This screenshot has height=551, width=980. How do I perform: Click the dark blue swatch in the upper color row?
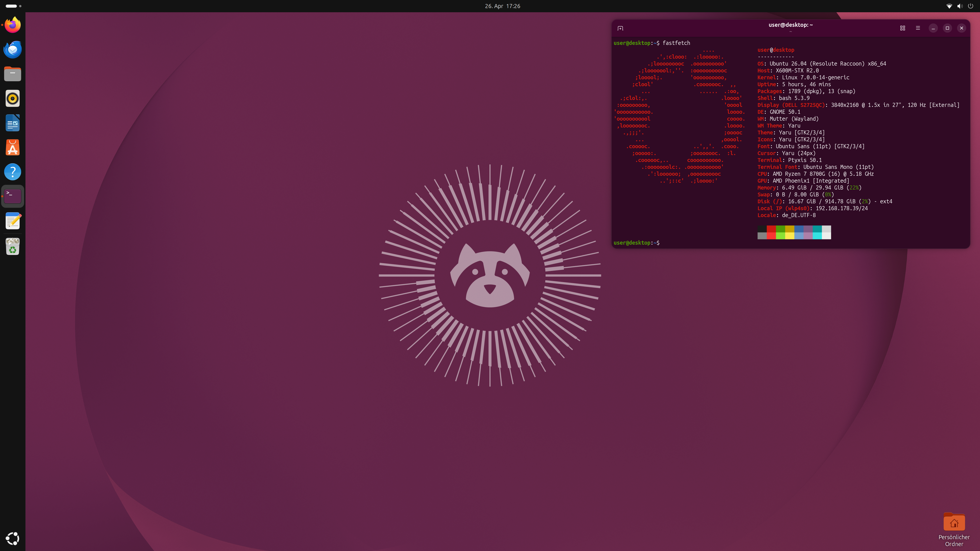pos(799,229)
